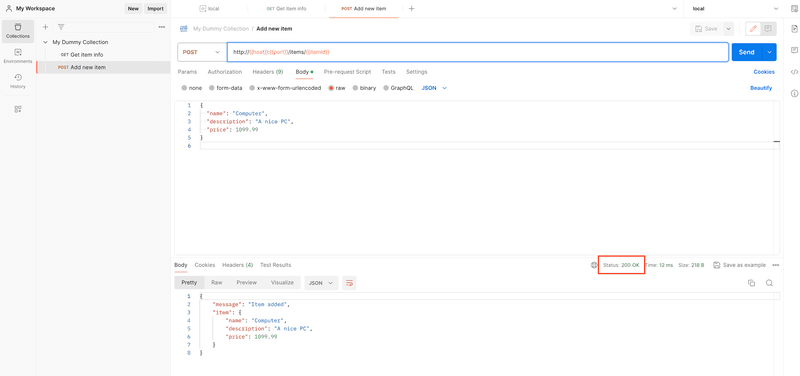Screen dimensions: 800x376
Task: Click the My Dummy Collection breadcrumb
Action: pyautogui.click(x=221, y=29)
